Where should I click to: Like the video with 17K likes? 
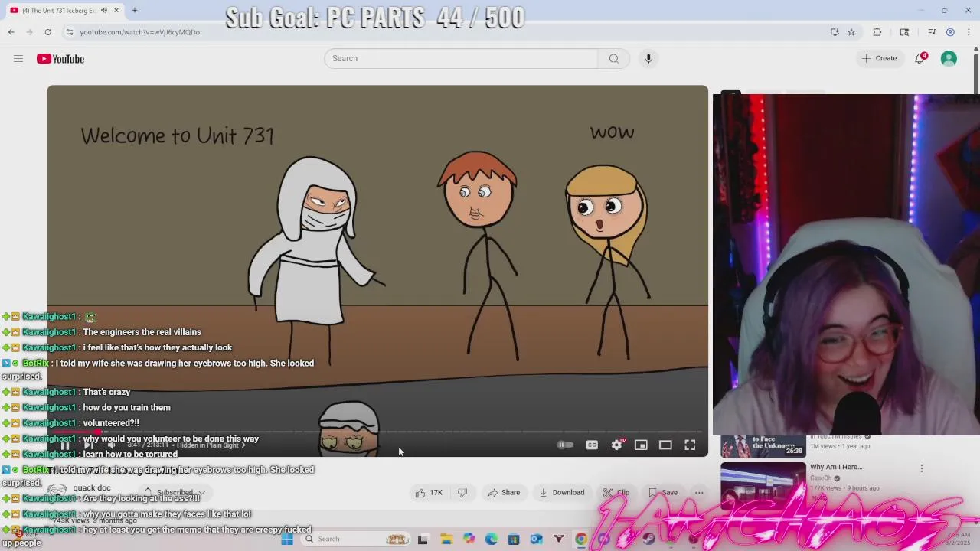[430, 493]
